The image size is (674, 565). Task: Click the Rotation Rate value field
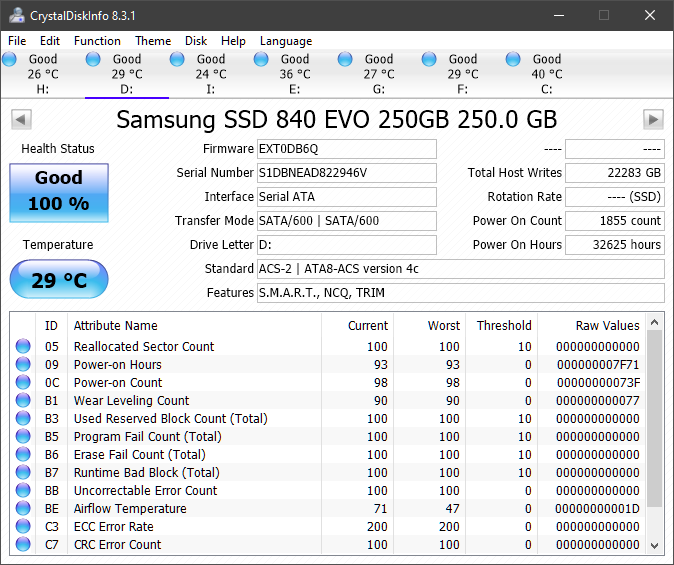(615, 197)
